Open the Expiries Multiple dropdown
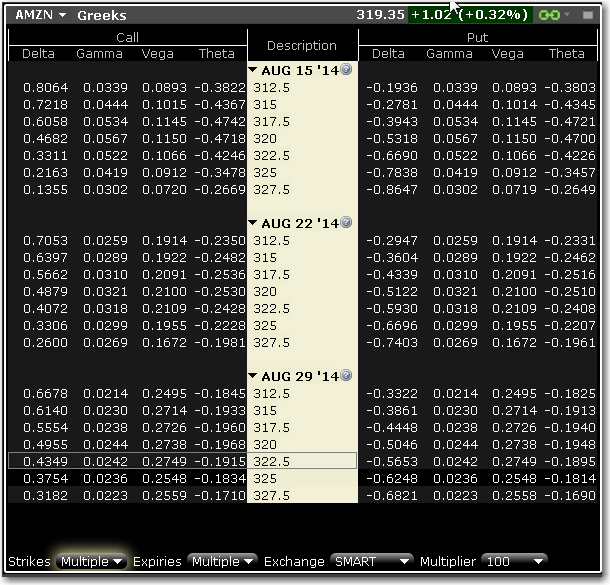The image size is (610, 585). [222, 561]
